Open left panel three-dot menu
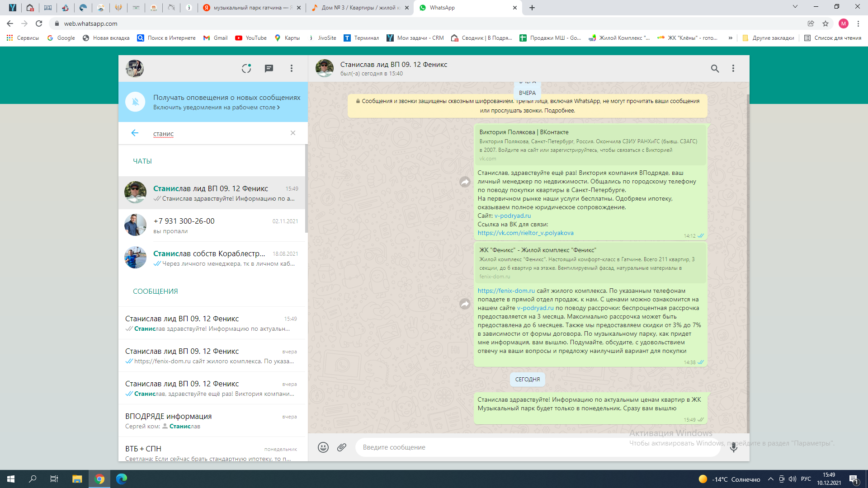This screenshot has width=868, height=488. (x=292, y=68)
